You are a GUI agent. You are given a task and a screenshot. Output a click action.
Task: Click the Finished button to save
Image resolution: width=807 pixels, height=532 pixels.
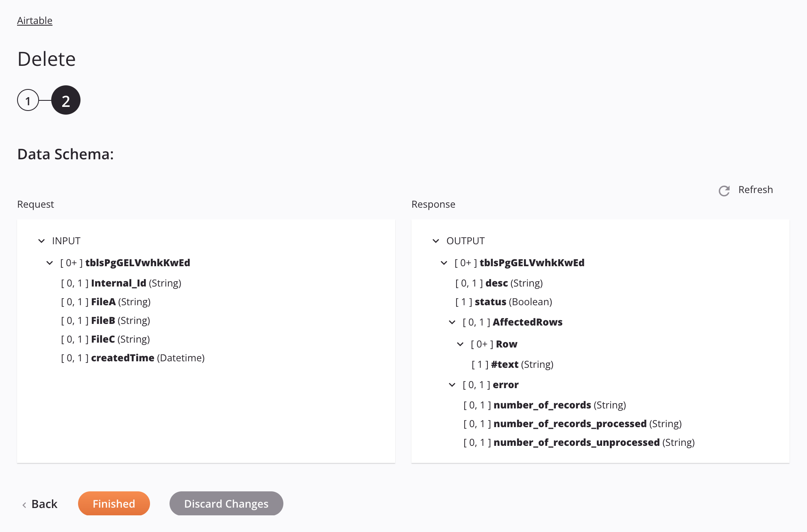point(113,504)
